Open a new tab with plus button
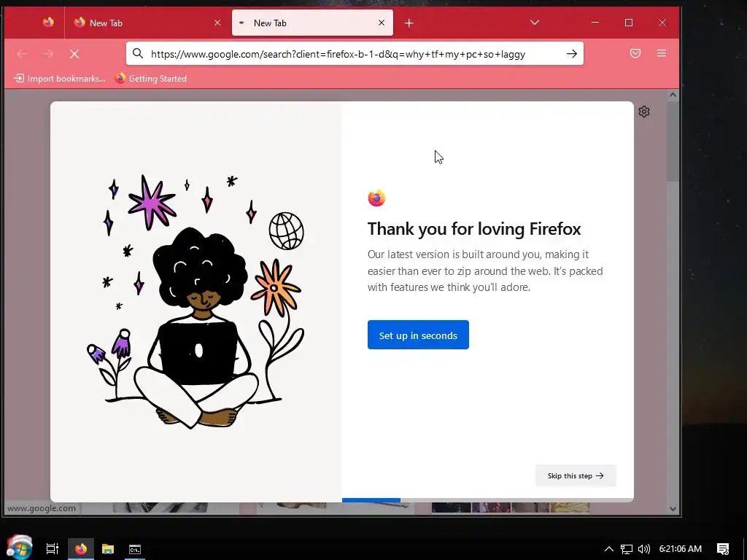747x560 pixels. (409, 23)
